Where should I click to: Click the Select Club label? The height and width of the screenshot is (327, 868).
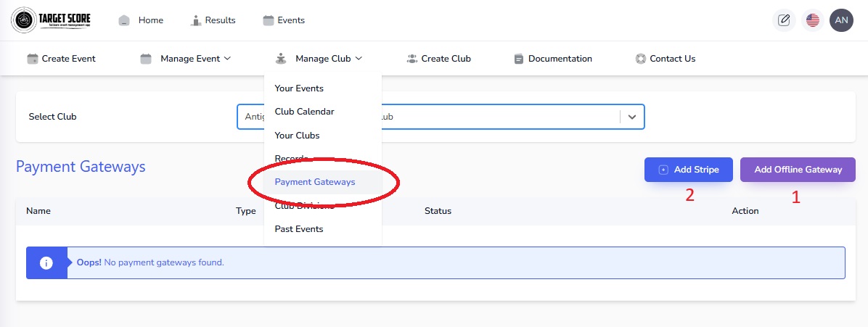[x=52, y=117]
